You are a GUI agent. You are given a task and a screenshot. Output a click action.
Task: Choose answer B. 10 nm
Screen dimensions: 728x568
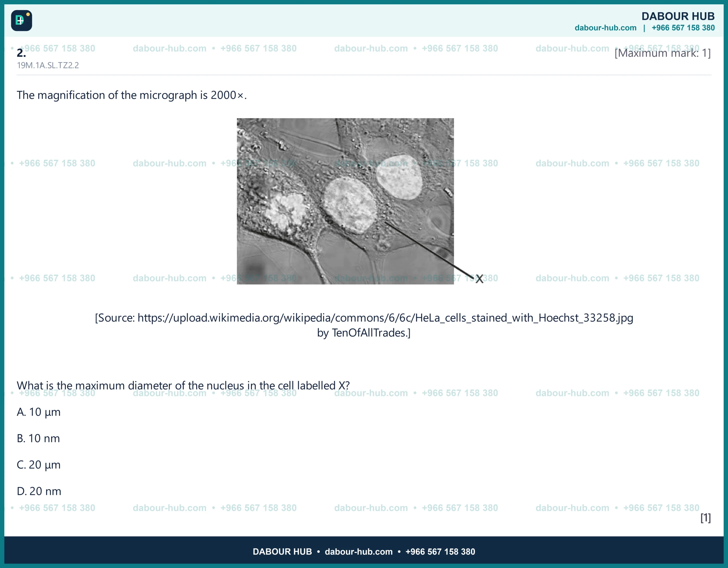point(38,438)
